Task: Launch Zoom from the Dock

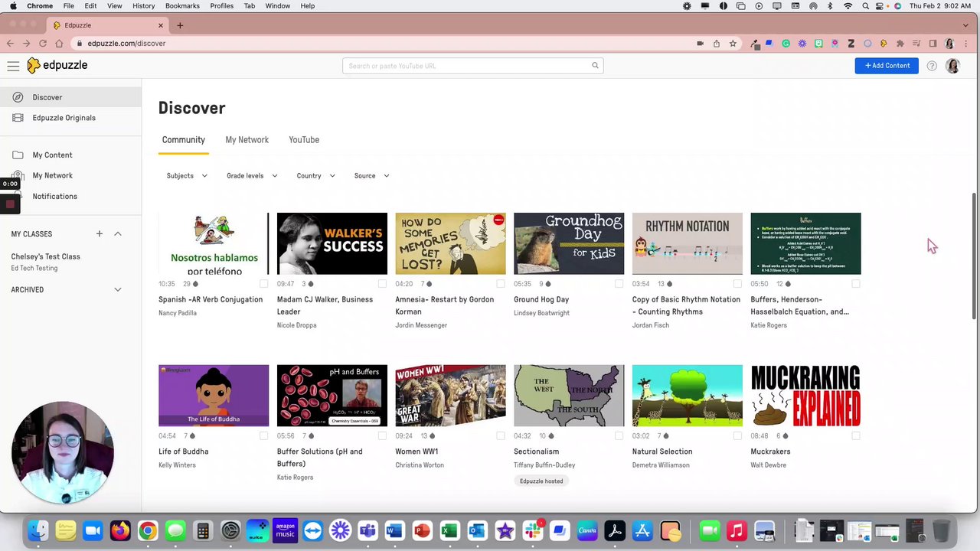Action: (x=93, y=530)
